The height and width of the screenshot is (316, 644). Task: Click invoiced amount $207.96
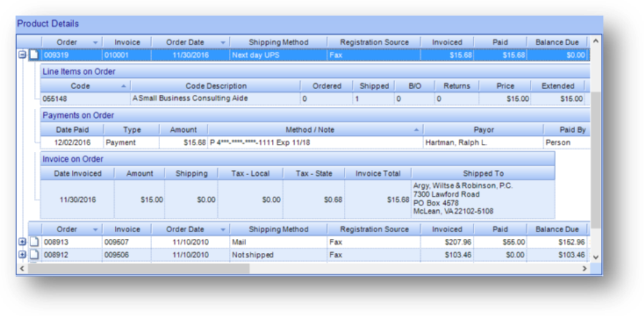click(448, 243)
